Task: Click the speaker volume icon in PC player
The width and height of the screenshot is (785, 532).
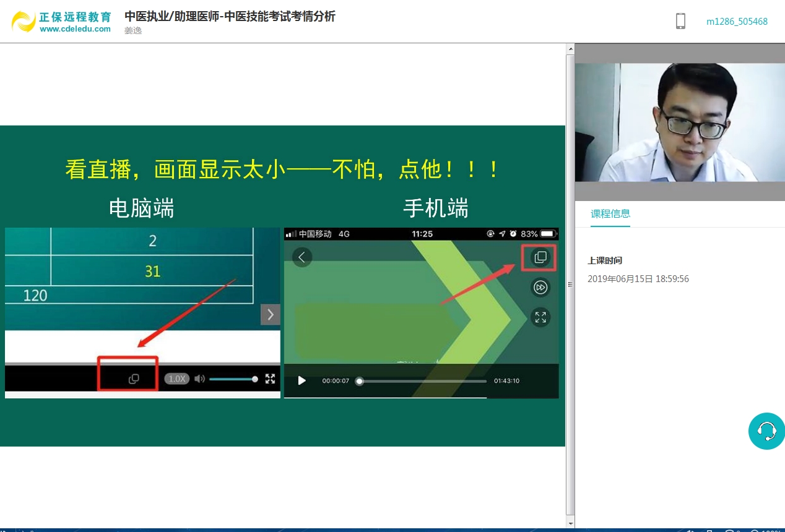Action: 199,379
